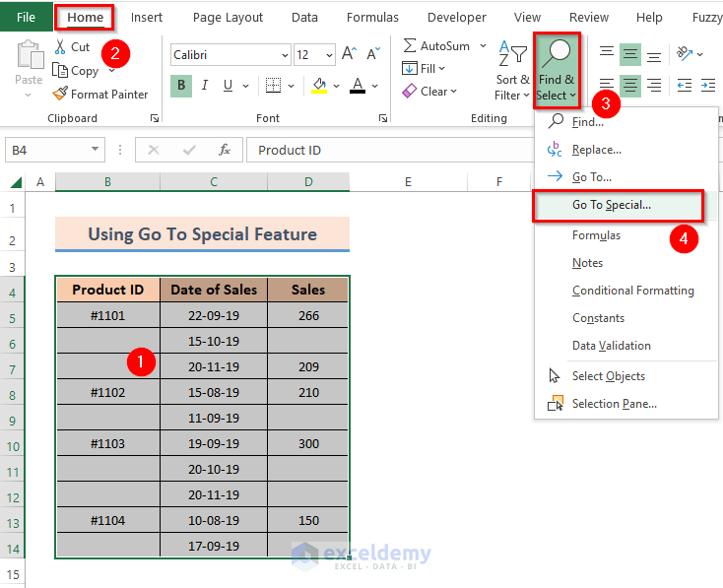Choose Go To Special from the menu
The width and height of the screenshot is (723, 588).
click(618, 205)
